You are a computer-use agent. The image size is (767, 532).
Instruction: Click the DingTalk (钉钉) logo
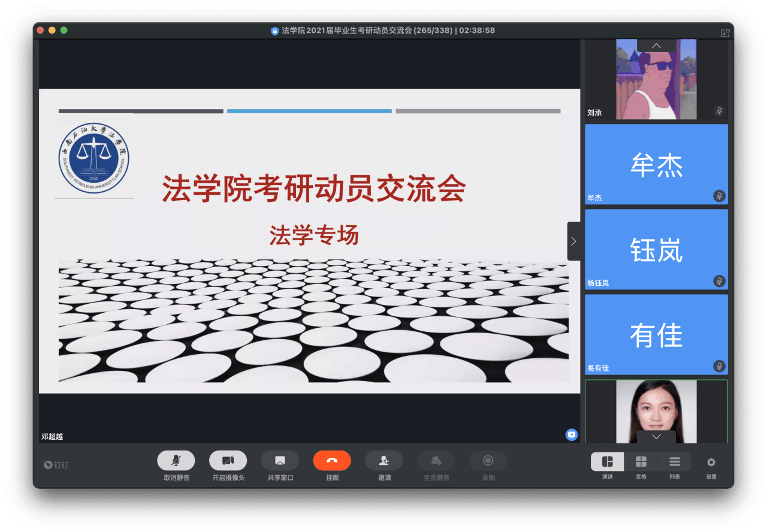tap(56, 465)
